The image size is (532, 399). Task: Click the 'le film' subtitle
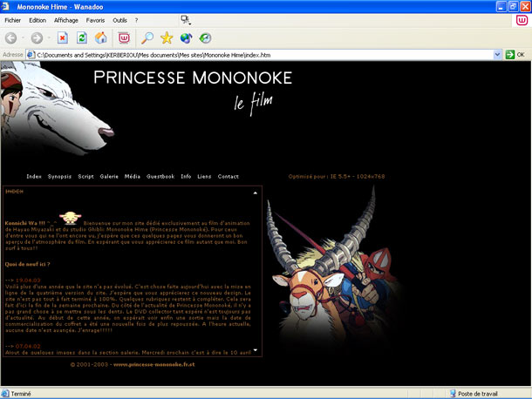coord(253,103)
